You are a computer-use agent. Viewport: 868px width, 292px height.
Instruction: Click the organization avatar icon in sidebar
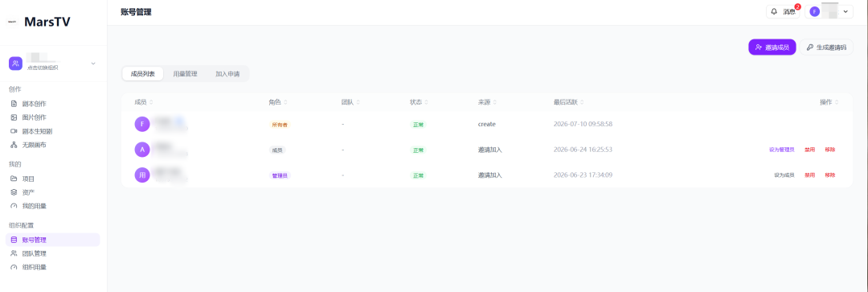point(15,64)
